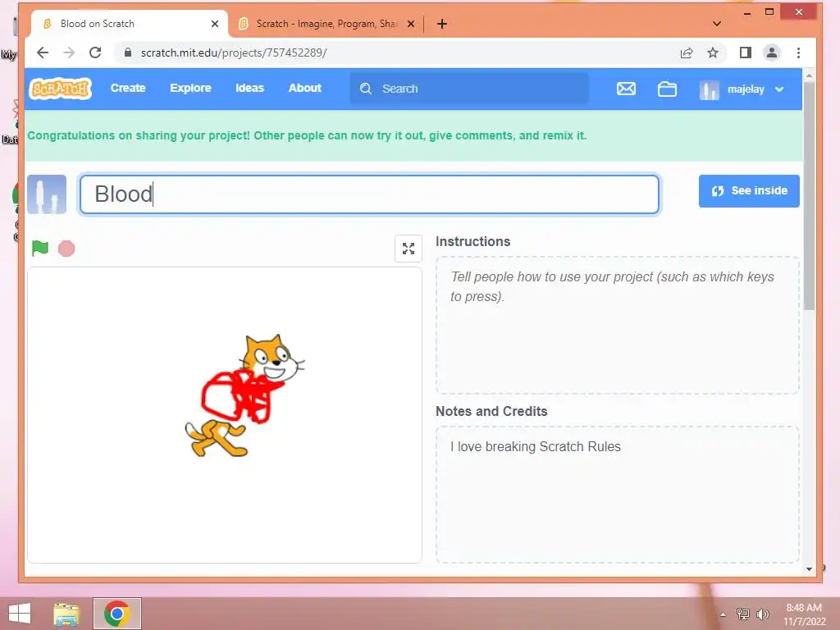Open the About menu item
This screenshot has width=840, height=630.
click(x=305, y=89)
